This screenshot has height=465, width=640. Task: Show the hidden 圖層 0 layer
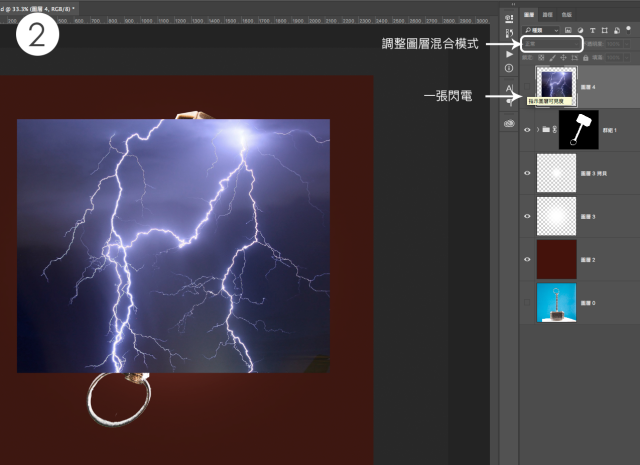527,302
